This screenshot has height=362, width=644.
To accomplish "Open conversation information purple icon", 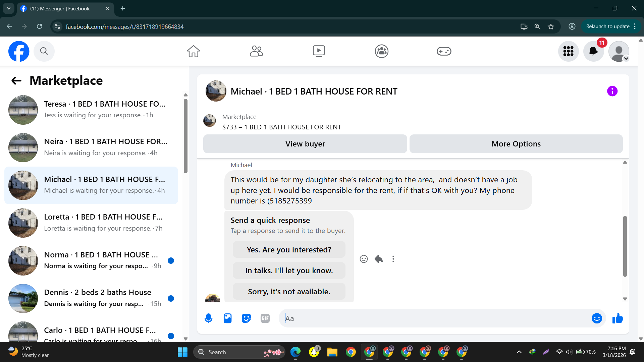I will point(612,91).
